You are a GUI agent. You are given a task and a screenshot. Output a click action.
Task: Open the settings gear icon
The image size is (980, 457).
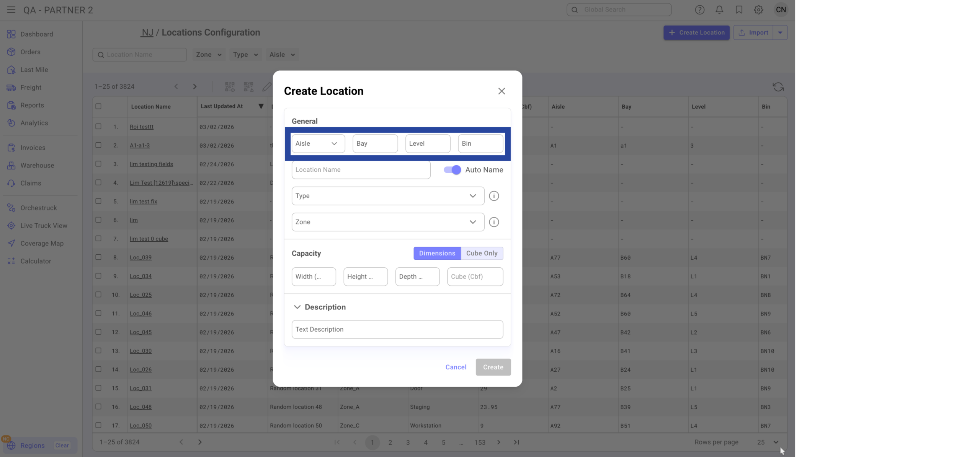[x=758, y=10]
